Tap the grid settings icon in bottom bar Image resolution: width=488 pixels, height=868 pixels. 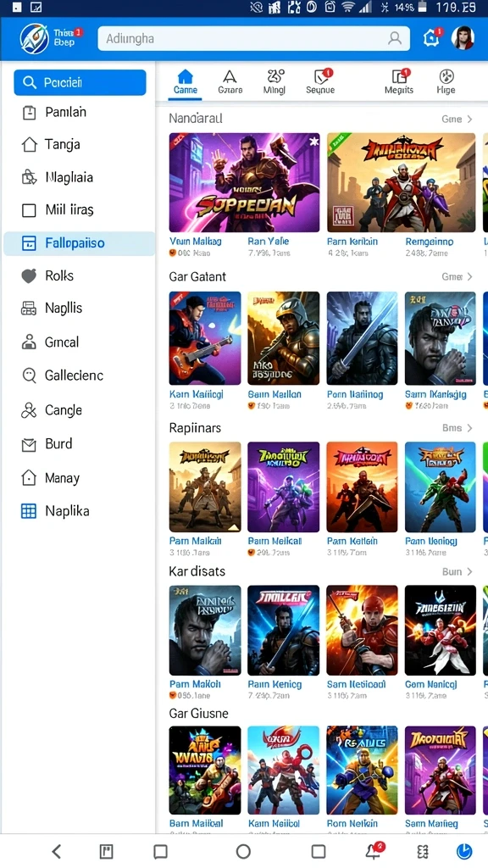point(423,851)
